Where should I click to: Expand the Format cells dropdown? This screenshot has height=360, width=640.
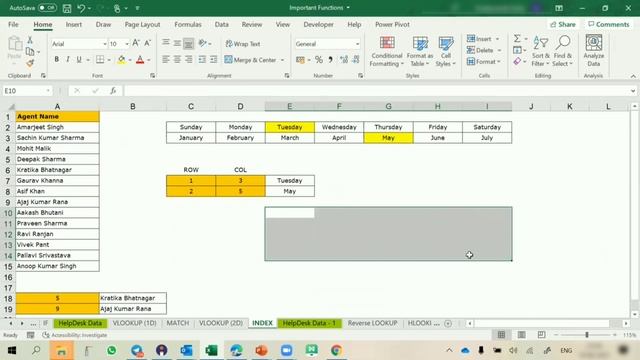point(499,62)
